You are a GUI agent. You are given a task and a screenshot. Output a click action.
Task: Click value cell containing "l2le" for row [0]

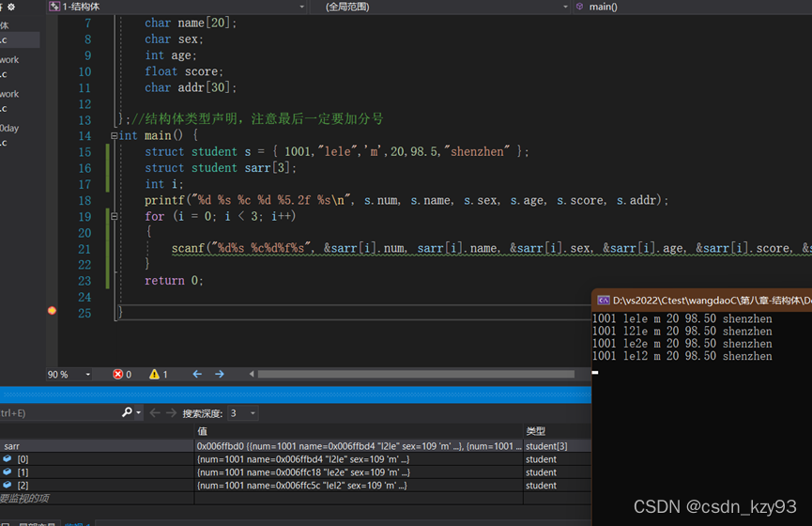359,459
